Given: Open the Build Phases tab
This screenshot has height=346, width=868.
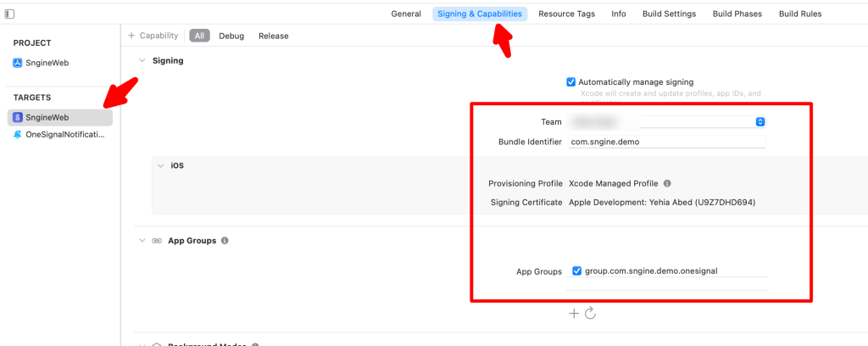Looking at the screenshot, I should pos(737,14).
